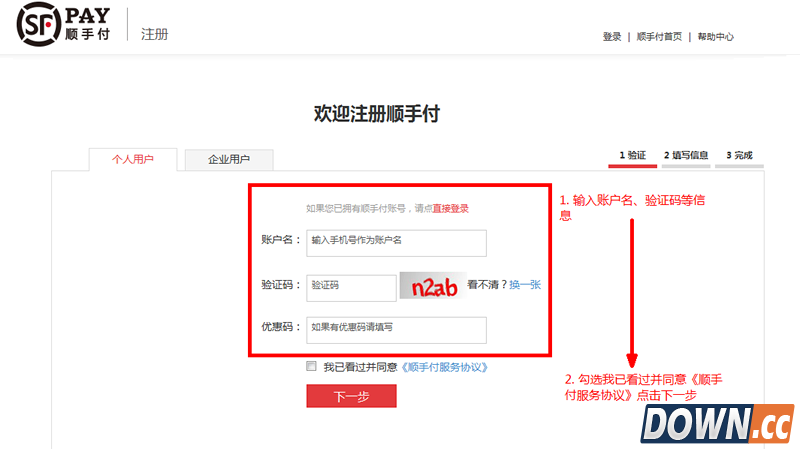Image resolution: width=800 pixels, height=449 pixels.
Task: Check the 我已看过并同意 agreement checkbox
Action: coord(312,367)
